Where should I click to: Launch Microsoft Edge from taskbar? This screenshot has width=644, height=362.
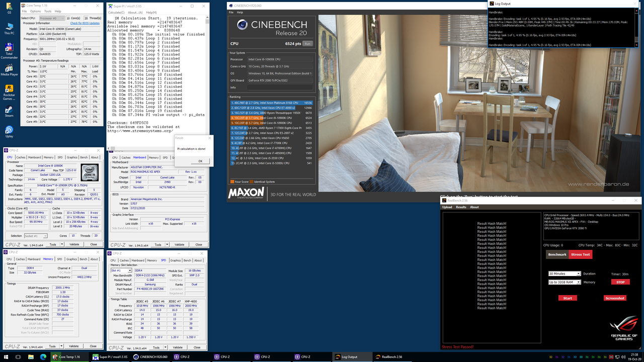pos(43,357)
